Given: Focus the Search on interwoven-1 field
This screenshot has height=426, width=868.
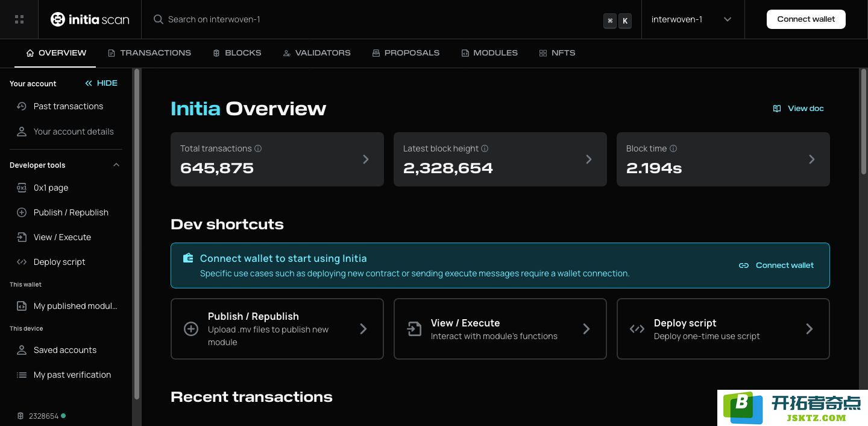Looking at the screenshot, I should pyautogui.click(x=379, y=19).
